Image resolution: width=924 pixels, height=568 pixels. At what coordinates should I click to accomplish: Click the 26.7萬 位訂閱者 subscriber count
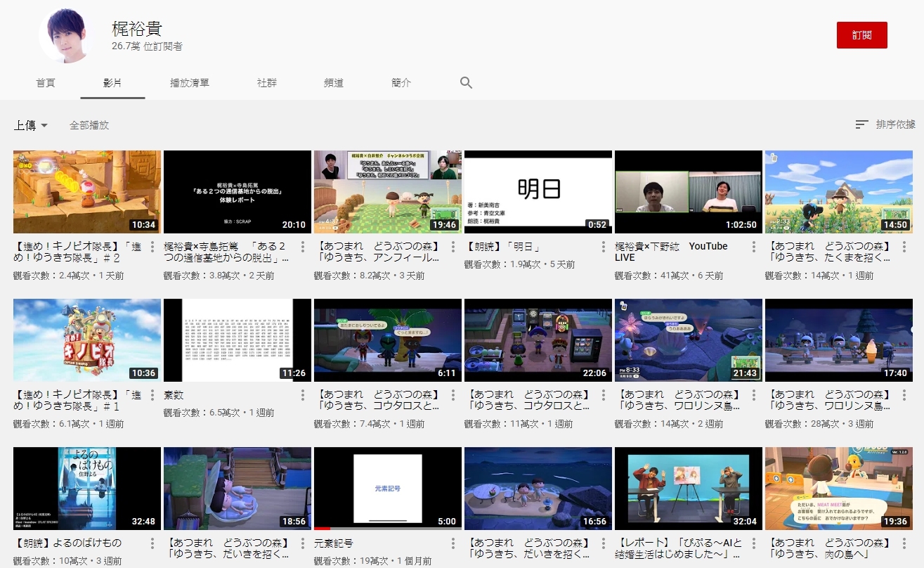click(147, 46)
